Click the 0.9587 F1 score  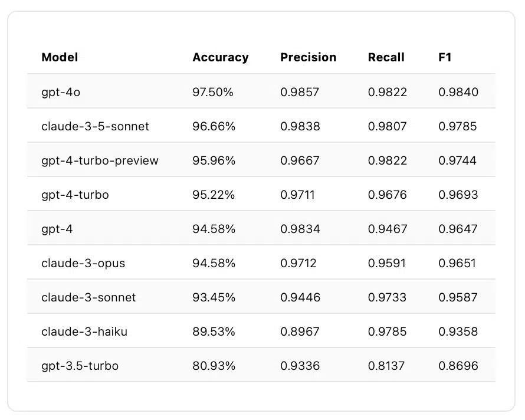tap(458, 297)
